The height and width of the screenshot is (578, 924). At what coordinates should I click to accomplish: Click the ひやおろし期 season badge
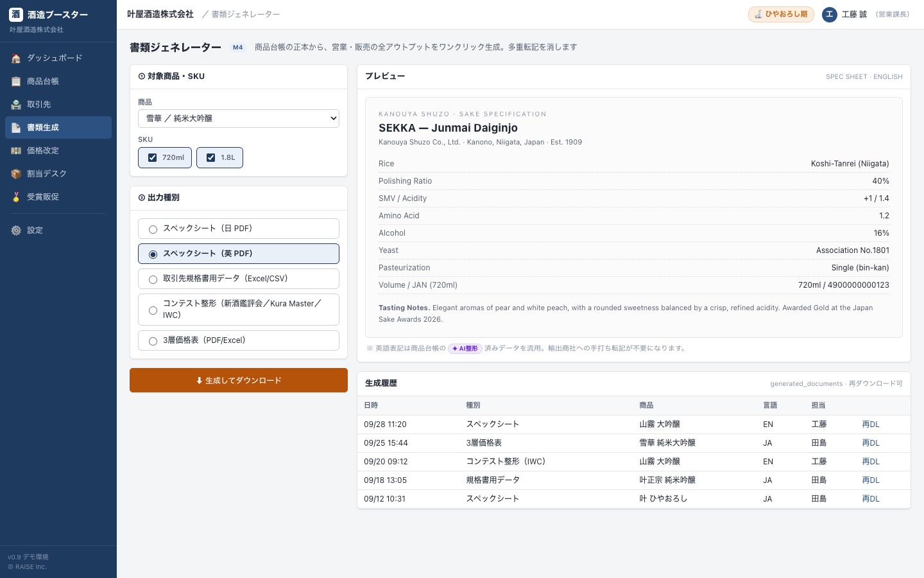pos(781,14)
